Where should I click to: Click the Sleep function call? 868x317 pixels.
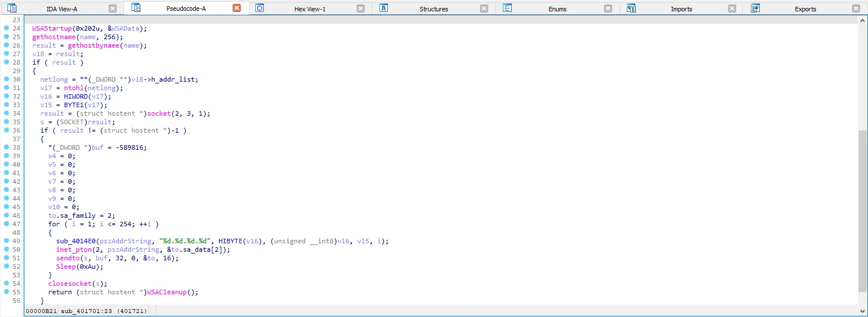(66, 267)
